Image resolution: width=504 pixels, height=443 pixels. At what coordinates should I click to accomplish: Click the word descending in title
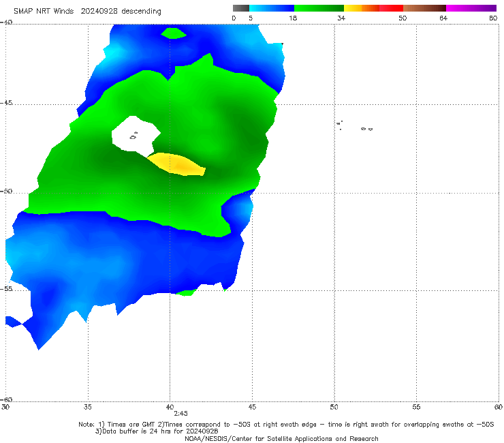click(x=141, y=12)
